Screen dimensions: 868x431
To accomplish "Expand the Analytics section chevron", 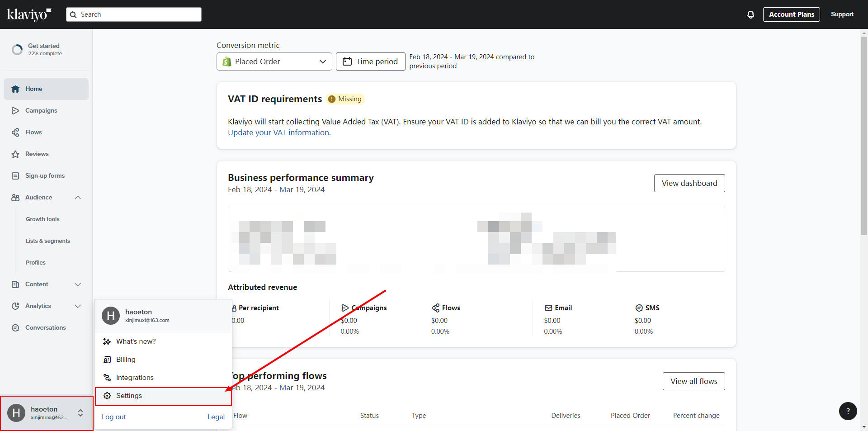I will [x=78, y=306].
